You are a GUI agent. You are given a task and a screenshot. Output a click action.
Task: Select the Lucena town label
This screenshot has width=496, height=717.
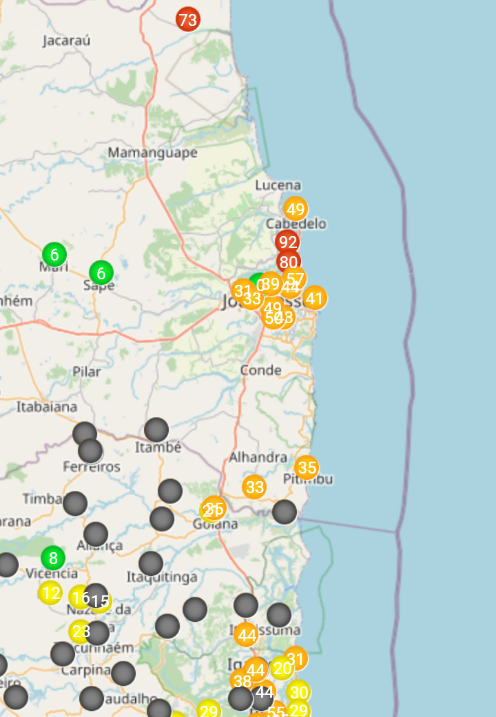point(278,185)
